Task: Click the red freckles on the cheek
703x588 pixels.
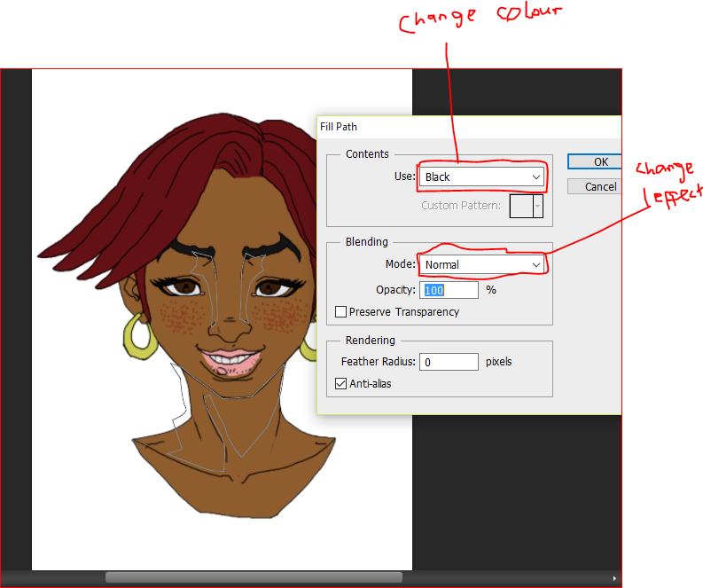Action: (183, 316)
